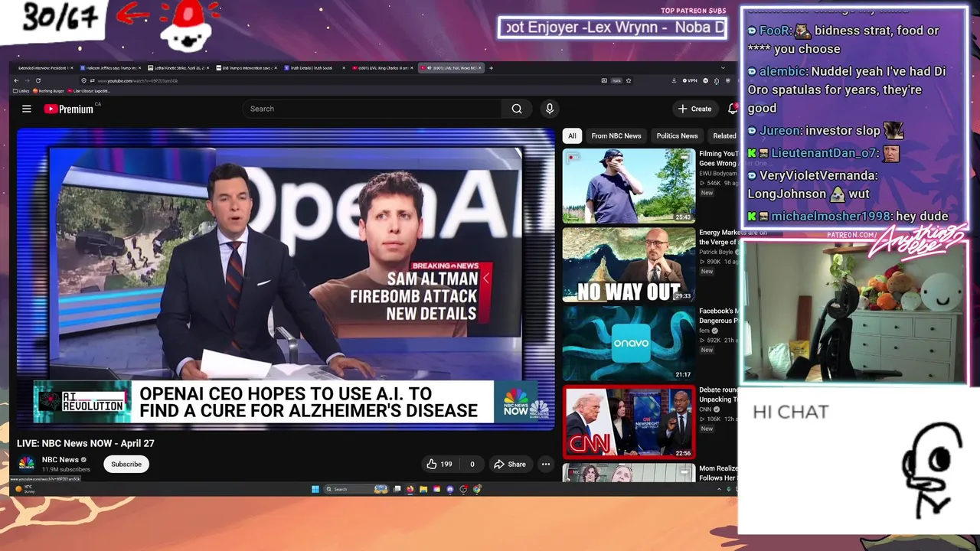Select the Related filter chip
Image resolution: width=980 pixels, height=551 pixels.
pos(724,135)
